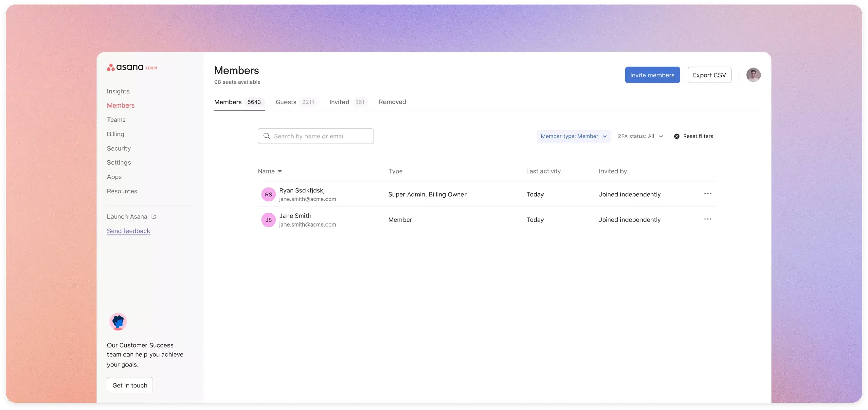Click the Export CSV button
The width and height of the screenshot is (868, 410).
click(709, 75)
